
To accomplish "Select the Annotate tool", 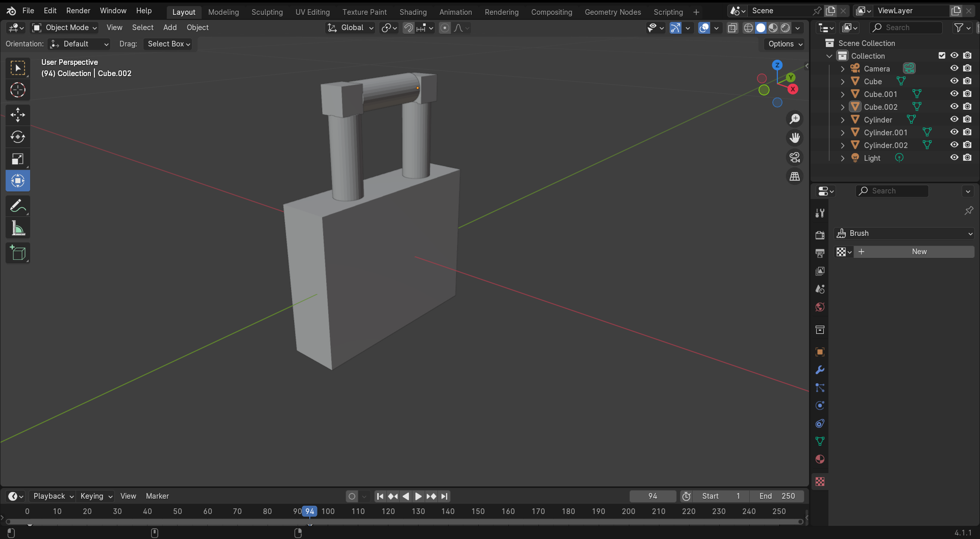I will [18, 206].
